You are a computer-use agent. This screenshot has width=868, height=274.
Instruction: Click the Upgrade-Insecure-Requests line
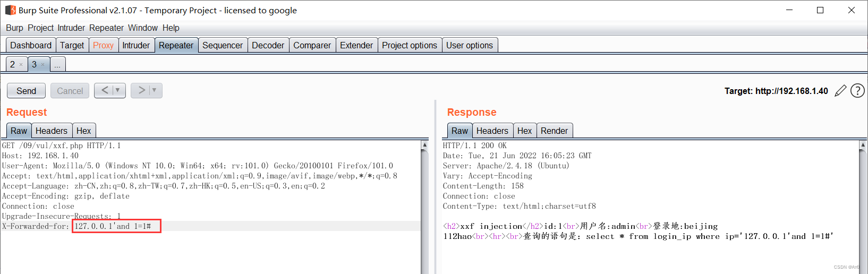(x=62, y=216)
